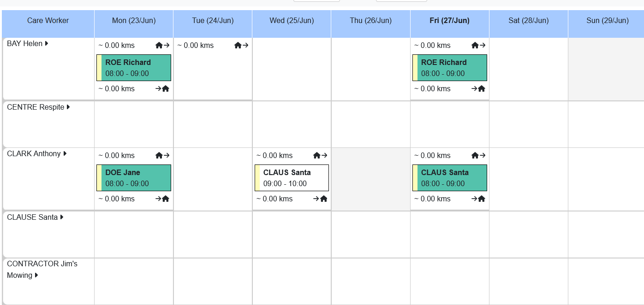Click CLARK Anthony's Friday departure home icon
The height and width of the screenshot is (305, 644).
[475, 155]
